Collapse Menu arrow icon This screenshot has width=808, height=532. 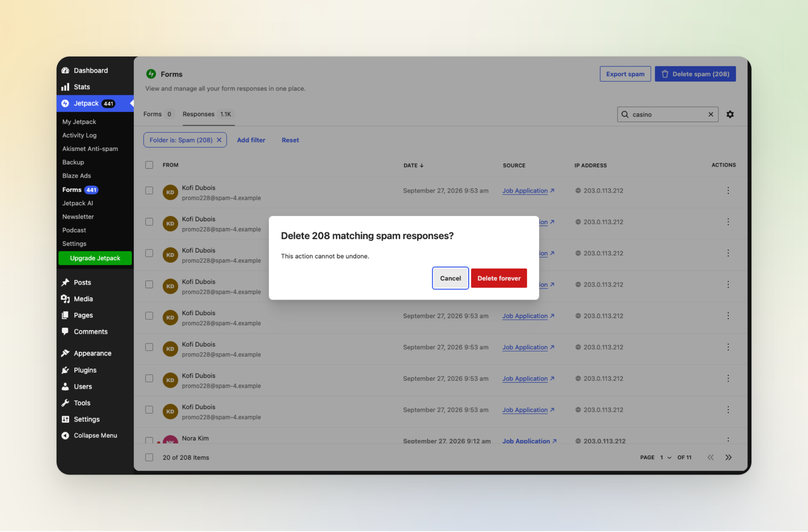(65, 436)
